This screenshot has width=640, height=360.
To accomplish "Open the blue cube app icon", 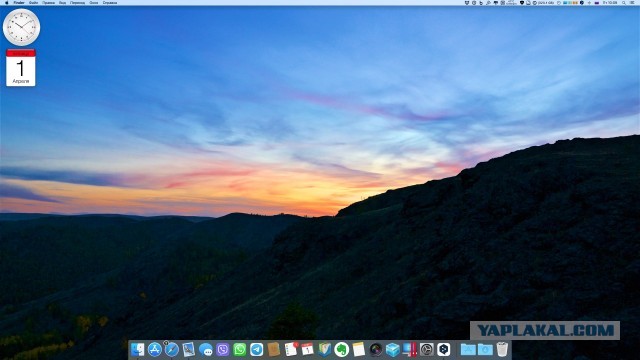I will (x=393, y=349).
